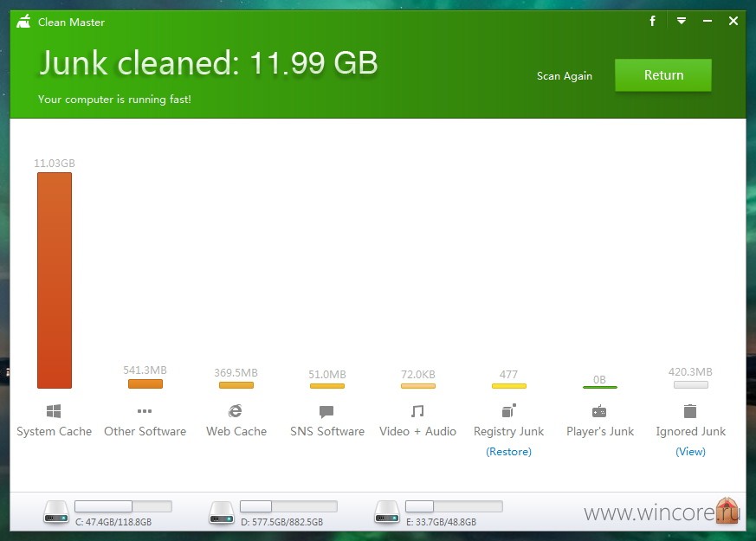Click the 51.0MB value label

point(327,374)
